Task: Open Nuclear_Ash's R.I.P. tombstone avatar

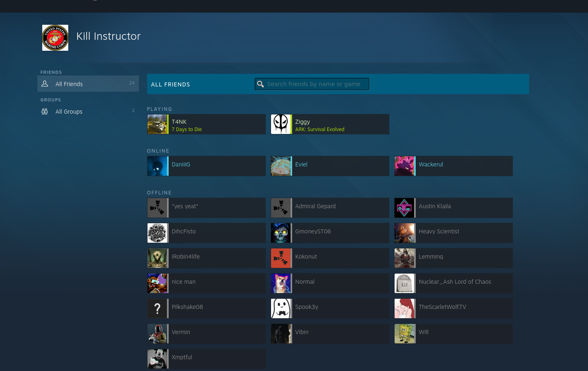Action: click(404, 283)
